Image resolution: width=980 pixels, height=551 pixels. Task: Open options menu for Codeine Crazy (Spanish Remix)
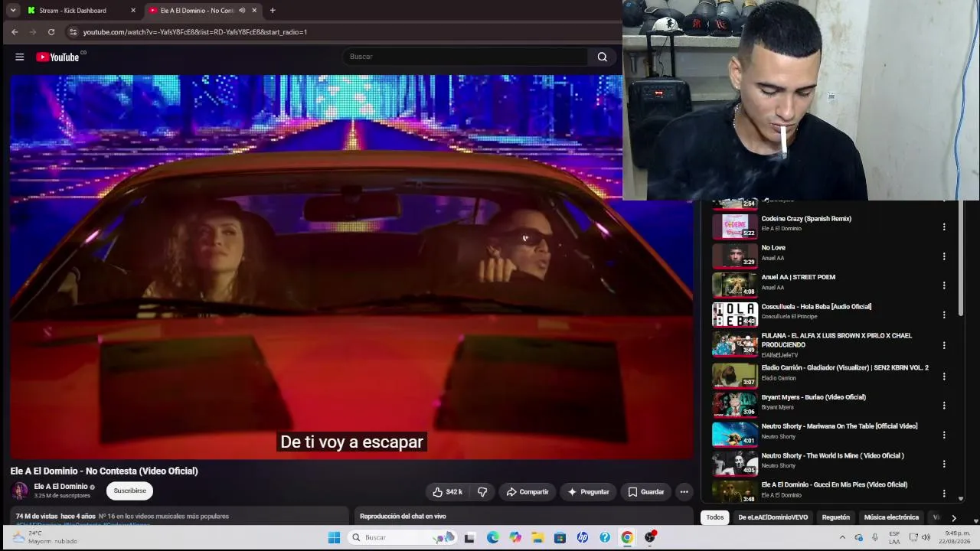pos(944,227)
